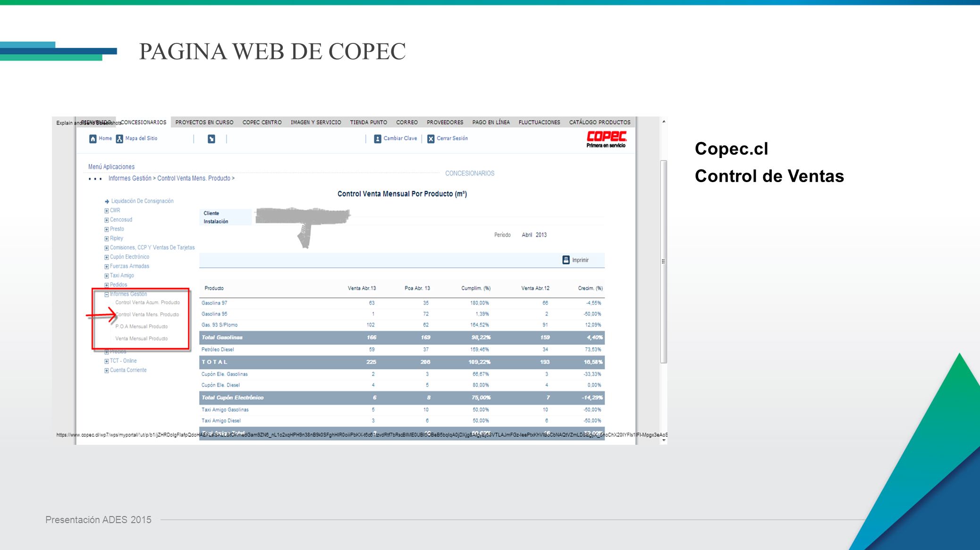
Task: Open the Mapa del Sitio icon
Action: point(119,139)
